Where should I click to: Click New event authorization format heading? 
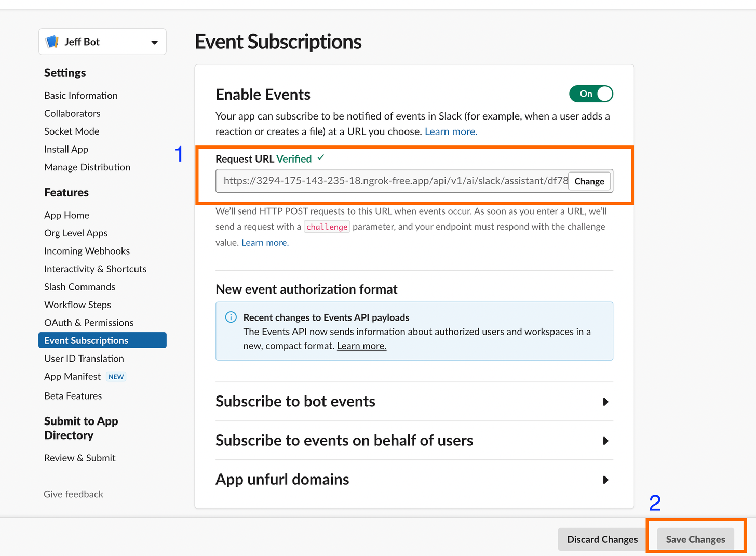click(x=306, y=289)
